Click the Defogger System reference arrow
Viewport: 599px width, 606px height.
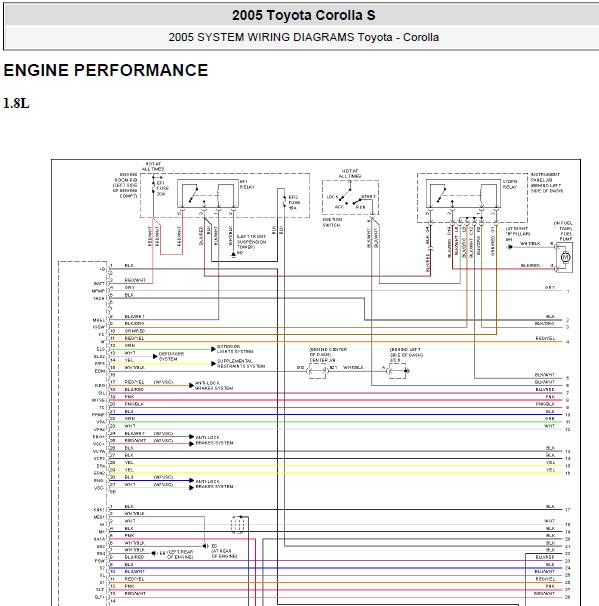point(155,356)
